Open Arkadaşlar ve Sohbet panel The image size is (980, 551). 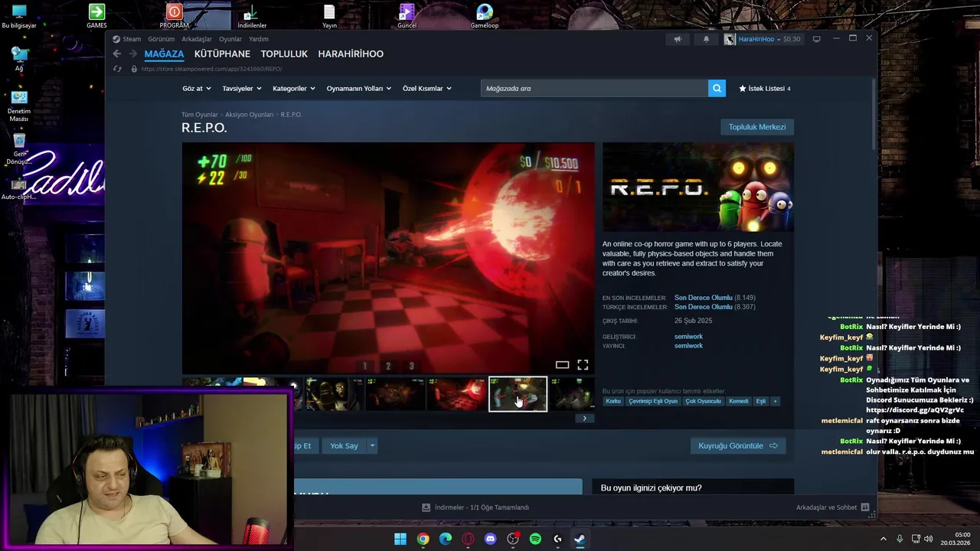[832, 507]
